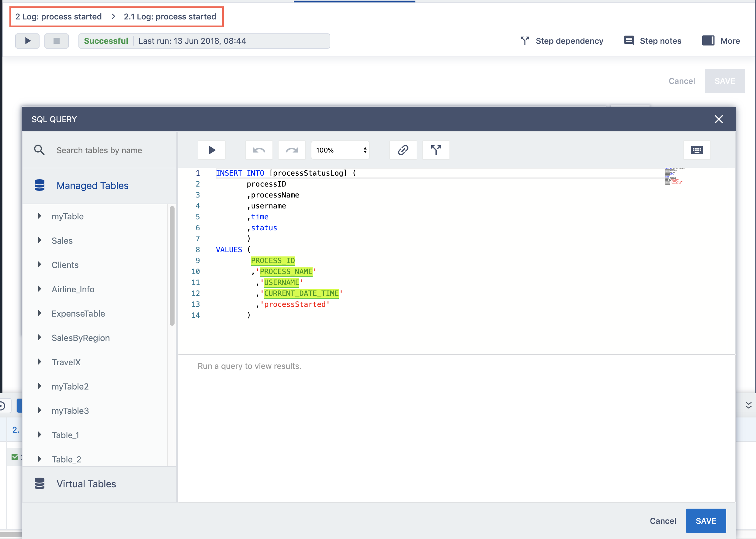This screenshot has height=539, width=756.
Task: Click the redo arrow in editor toolbar
Action: 291,150
